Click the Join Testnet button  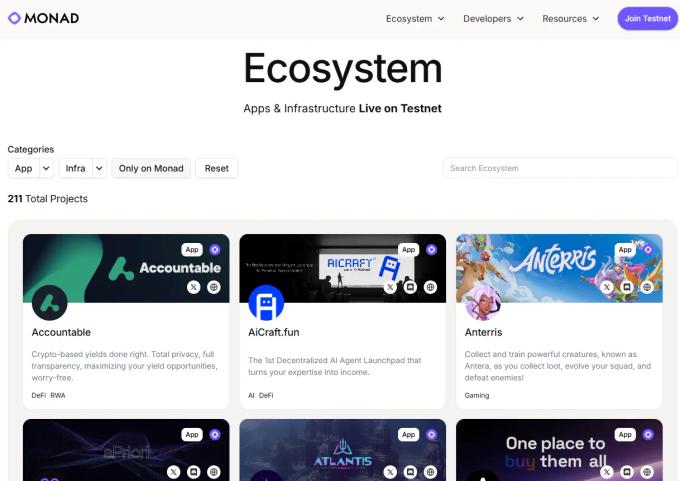point(647,19)
